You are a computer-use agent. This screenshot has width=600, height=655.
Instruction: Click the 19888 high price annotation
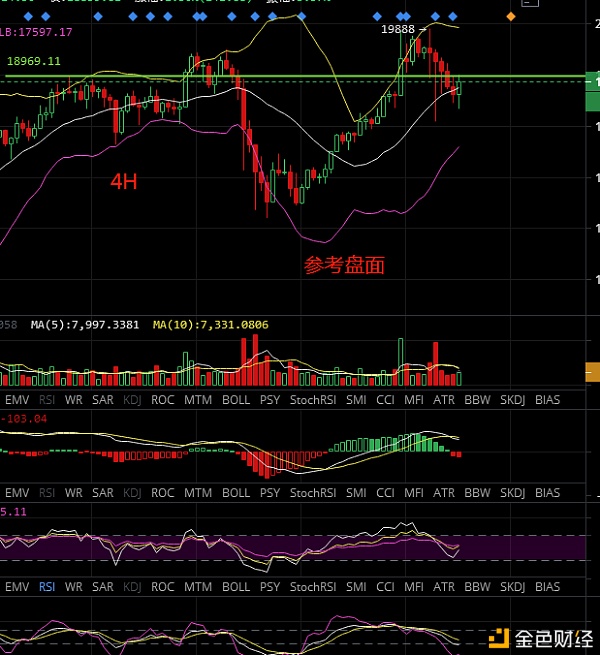tap(398, 29)
